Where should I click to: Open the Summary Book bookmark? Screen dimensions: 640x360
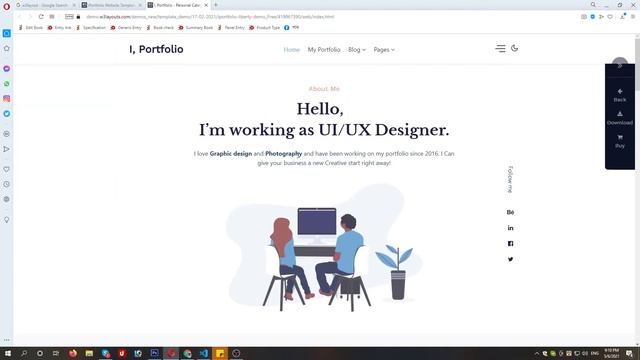196,28
